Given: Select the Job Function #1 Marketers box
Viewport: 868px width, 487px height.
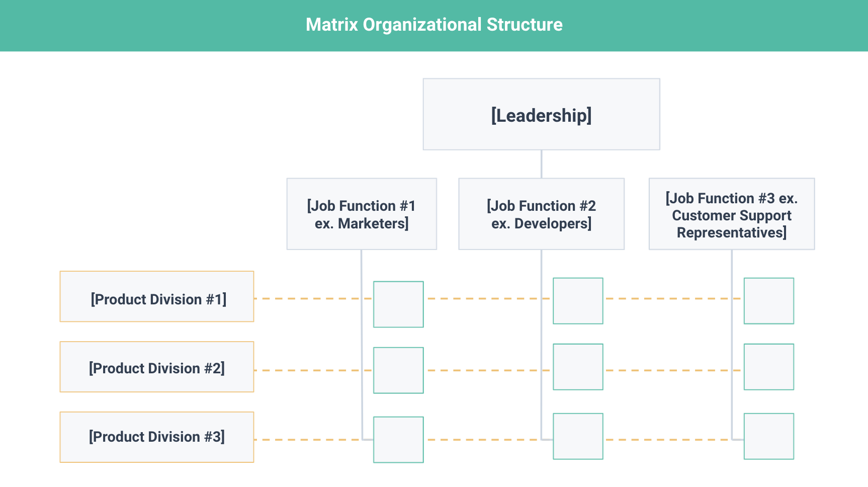Looking at the screenshot, I should pyautogui.click(x=362, y=214).
